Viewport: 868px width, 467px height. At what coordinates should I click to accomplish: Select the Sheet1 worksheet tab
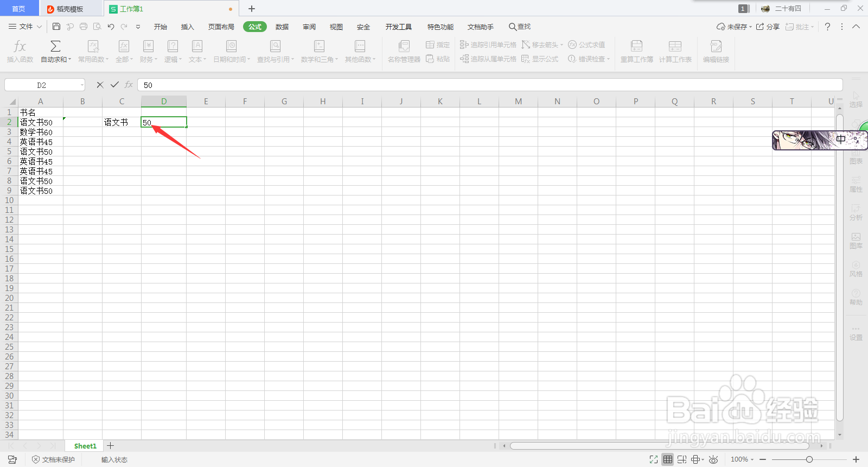click(x=85, y=446)
